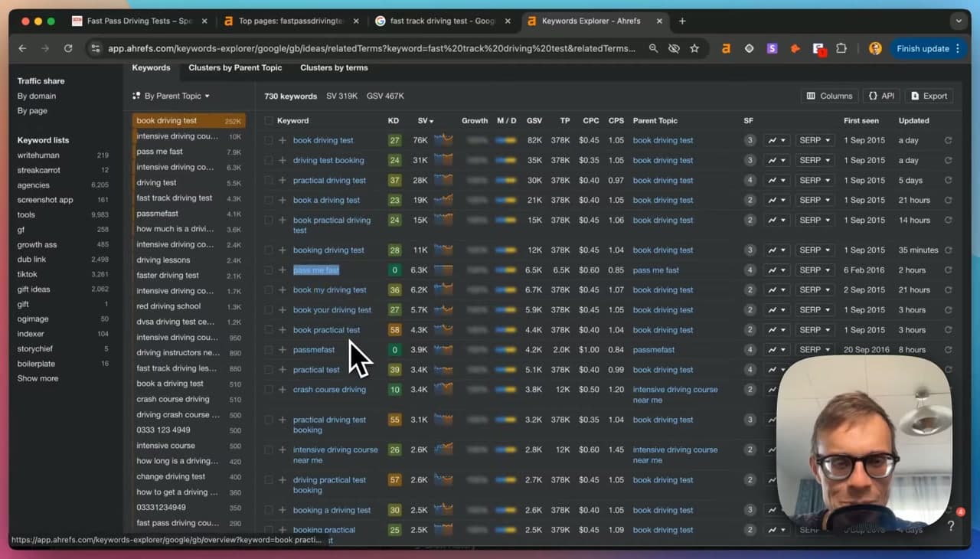Image resolution: width=980 pixels, height=559 pixels.
Task: Click the address bar URL field
Action: (x=371, y=48)
